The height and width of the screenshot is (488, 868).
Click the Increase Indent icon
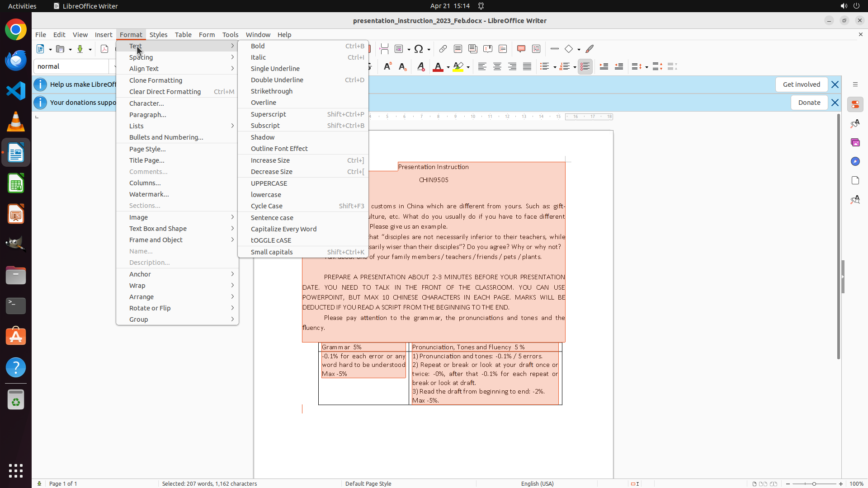[x=604, y=67]
